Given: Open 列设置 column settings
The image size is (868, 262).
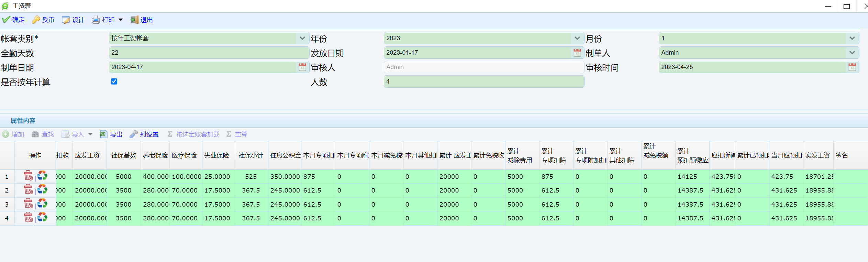Looking at the screenshot, I should (x=144, y=134).
